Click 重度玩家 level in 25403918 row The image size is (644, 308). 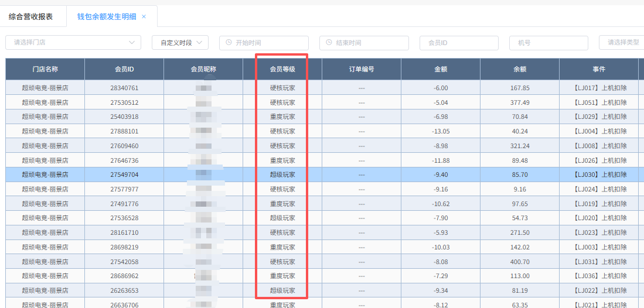[282, 117]
